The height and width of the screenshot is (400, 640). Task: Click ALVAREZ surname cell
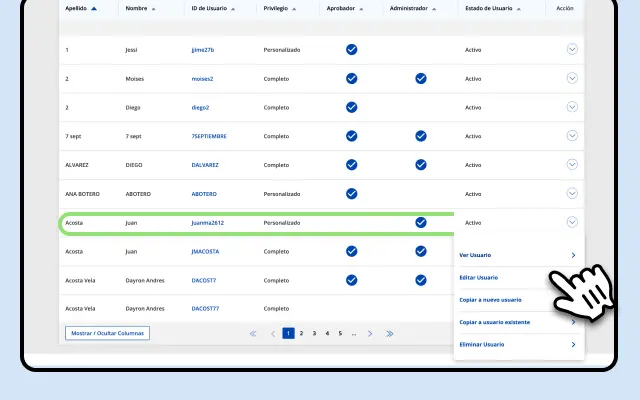[x=77, y=165]
